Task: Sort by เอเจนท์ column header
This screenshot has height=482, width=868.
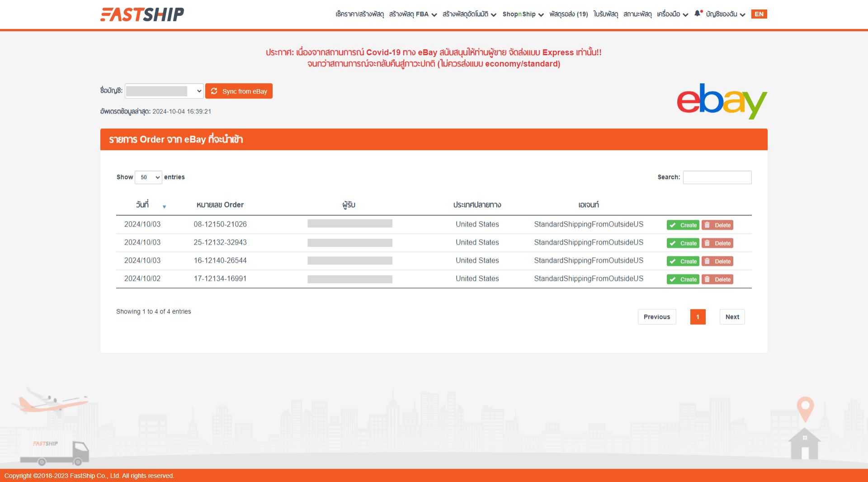Action: (589, 205)
